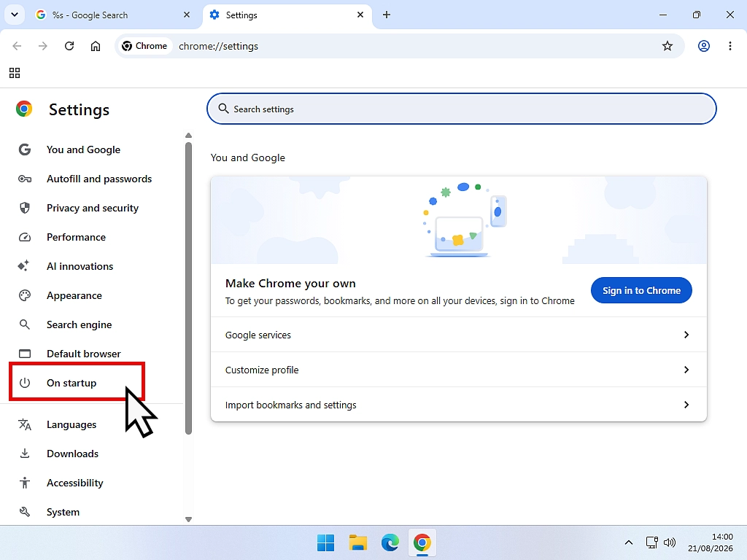Click the Accessibility person icon
747x560 pixels.
(24, 483)
